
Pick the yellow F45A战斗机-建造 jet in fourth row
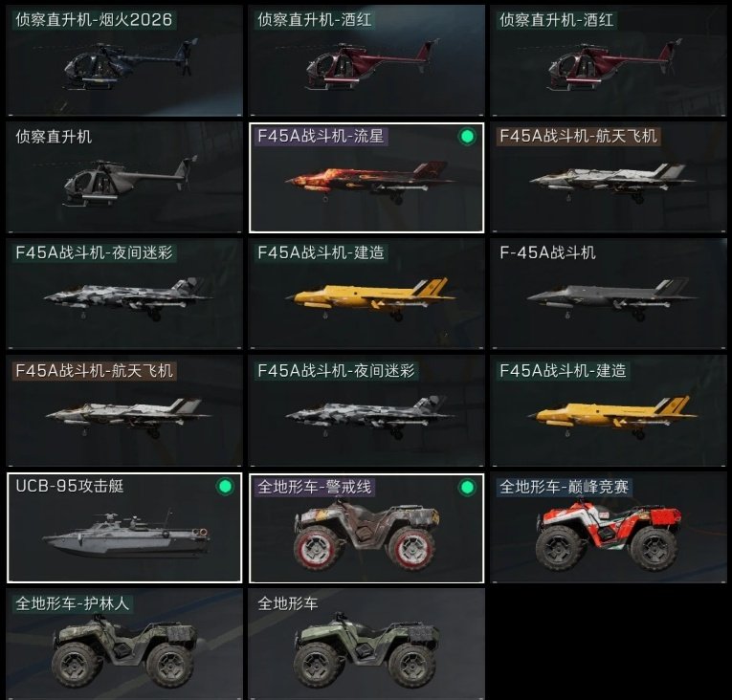click(609, 411)
